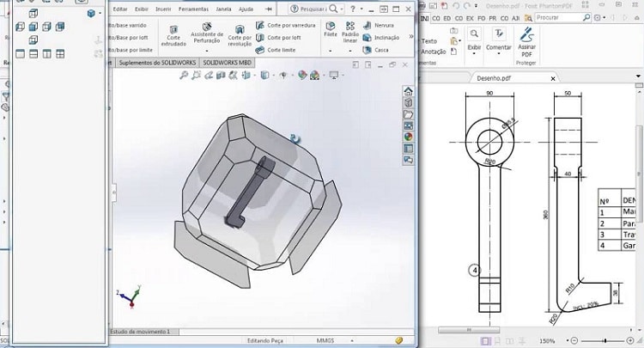Select the Nervura feature

pyautogui.click(x=381, y=25)
